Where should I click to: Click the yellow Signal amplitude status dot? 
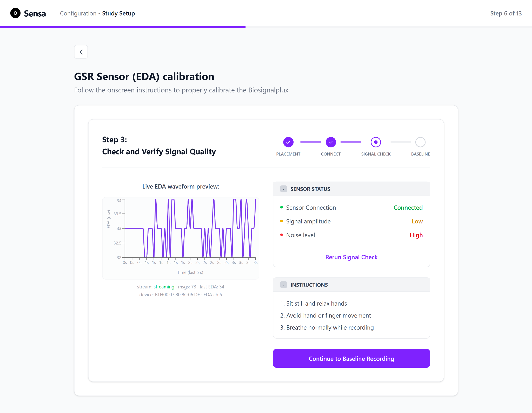point(282,221)
